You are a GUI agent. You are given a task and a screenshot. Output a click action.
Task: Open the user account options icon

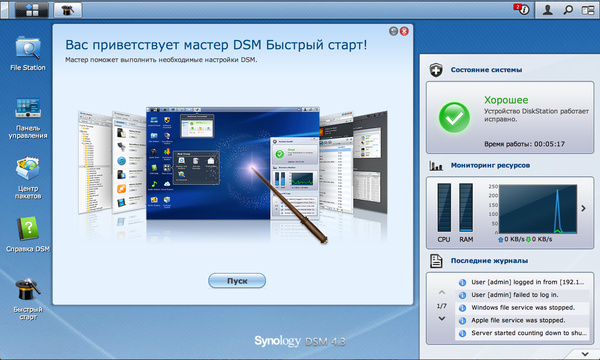pyautogui.click(x=548, y=10)
